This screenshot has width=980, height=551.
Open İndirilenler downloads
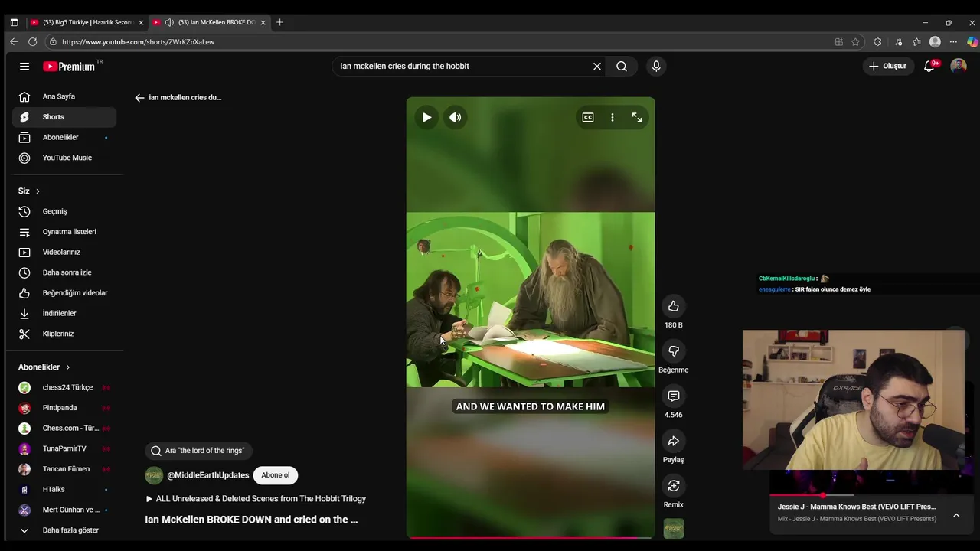[64, 313]
